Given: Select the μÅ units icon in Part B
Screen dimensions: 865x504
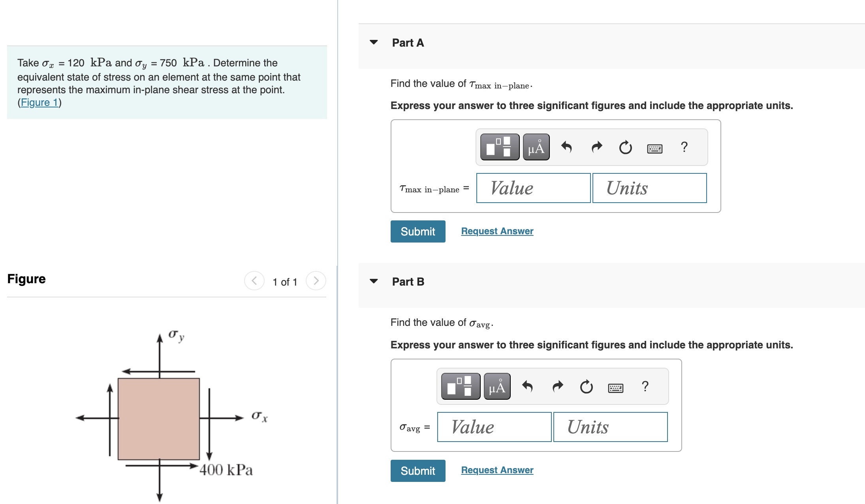Looking at the screenshot, I should [496, 386].
